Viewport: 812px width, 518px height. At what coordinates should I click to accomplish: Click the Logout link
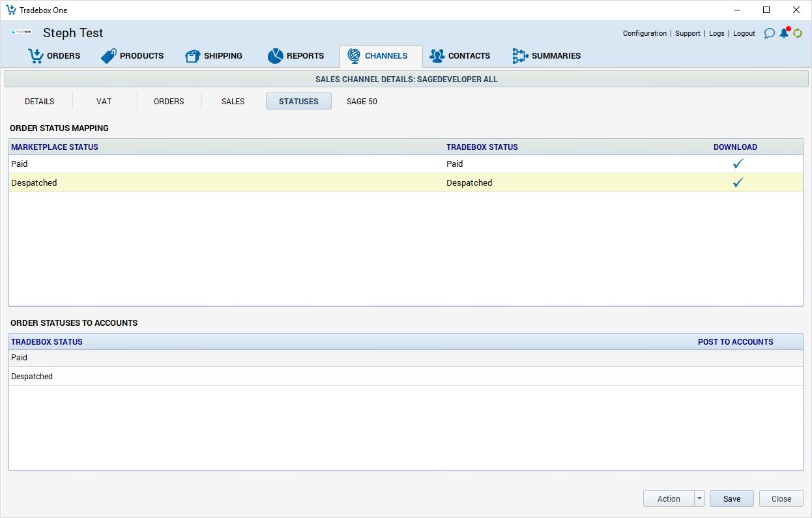tap(744, 33)
